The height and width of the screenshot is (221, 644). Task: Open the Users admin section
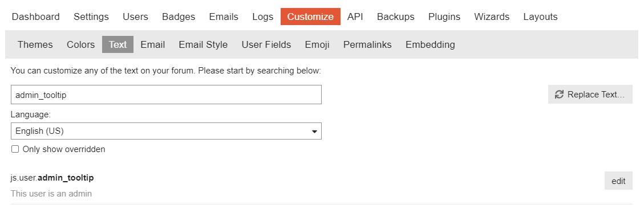click(135, 17)
